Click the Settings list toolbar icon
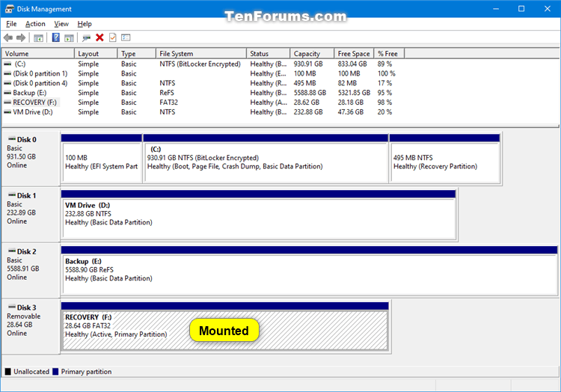 126,37
